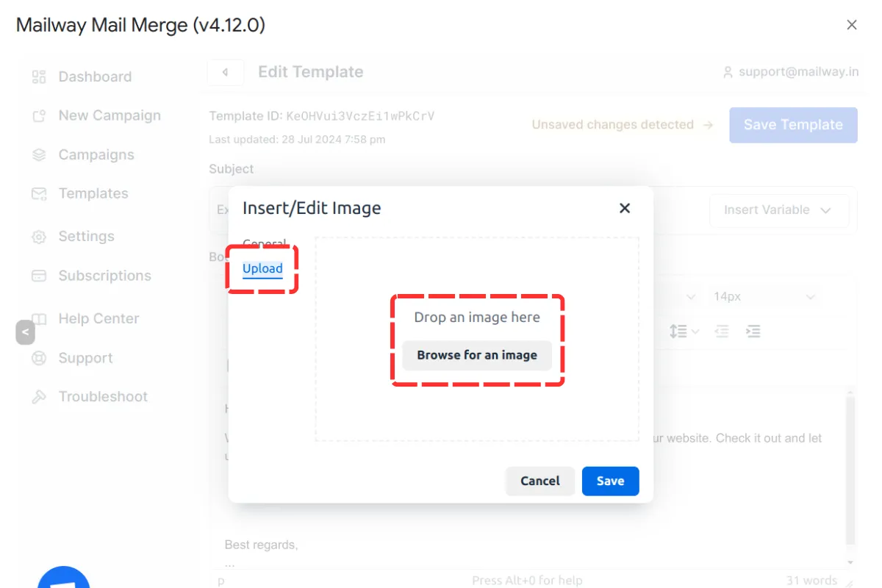The width and height of the screenshot is (882, 588).
Task: Click the Save Template button
Action: click(x=793, y=125)
